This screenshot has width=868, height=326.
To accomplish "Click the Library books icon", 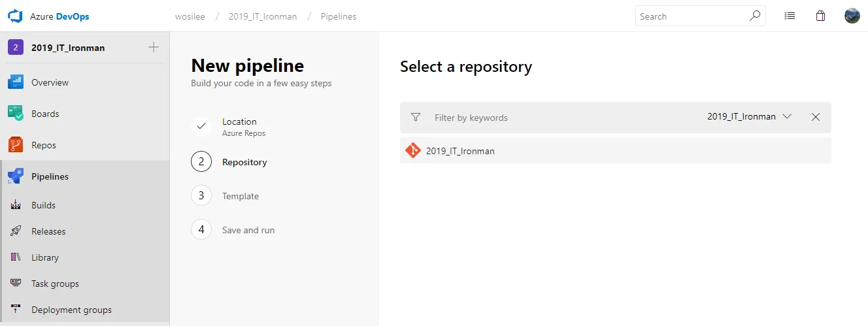I will 16,257.
